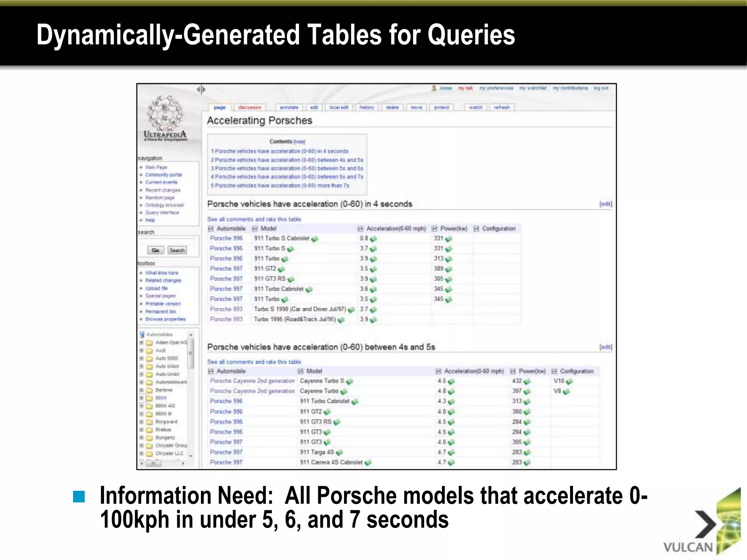The width and height of the screenshot is (747, 560).
Task: Click Audi folder icon in tree
Action: (x=149, y=351)
